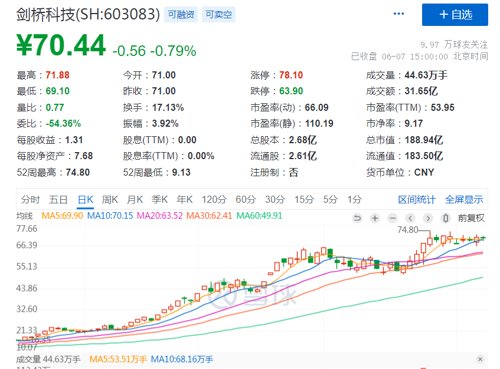Switch to the 五日 chart tab
Viewport: 500px width, 369px height.
(x=58, y=200)
